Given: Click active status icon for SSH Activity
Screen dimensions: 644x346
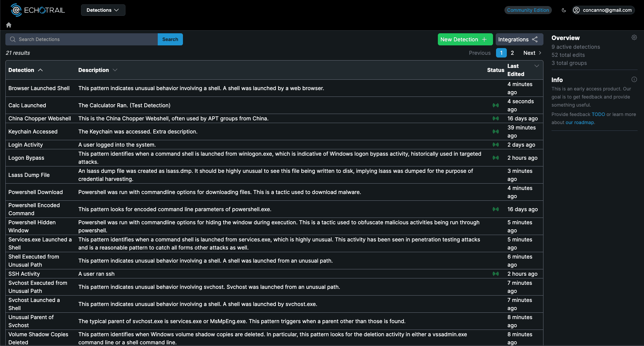Looking at the screenshot, I should (496, 274).
